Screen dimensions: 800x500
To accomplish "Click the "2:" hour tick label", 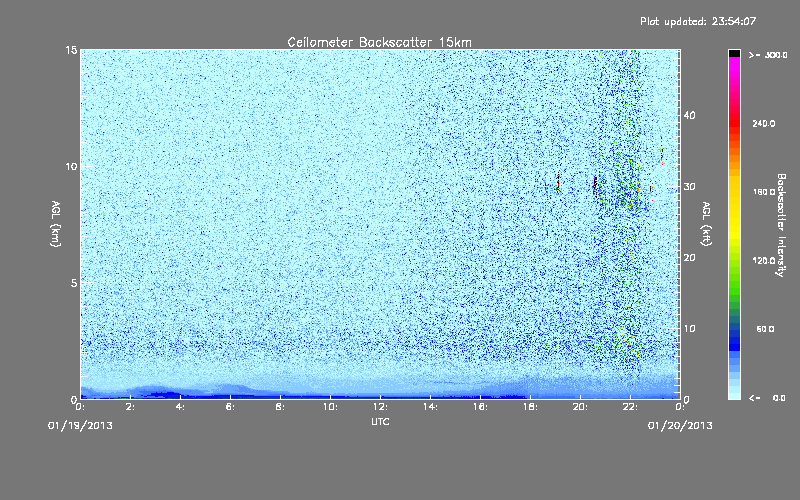I will click(131, 407).
